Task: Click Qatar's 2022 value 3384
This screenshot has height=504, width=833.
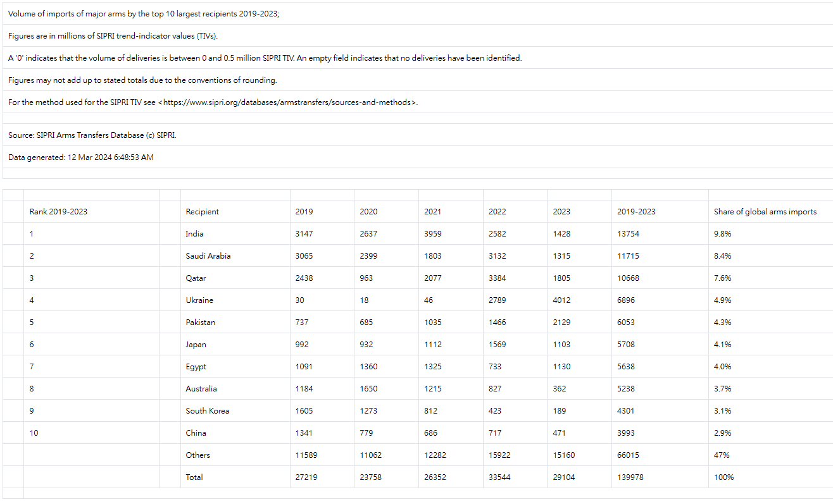Action: coord(497,278)
